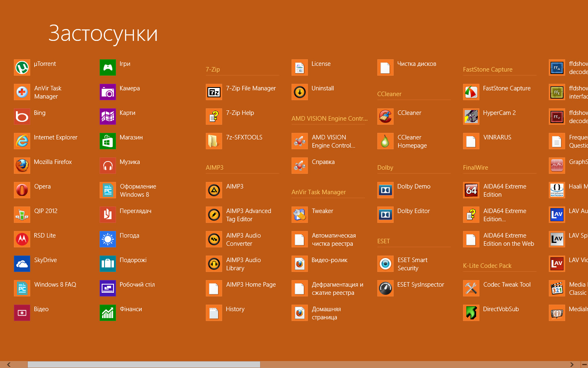
Task: Open Робочий стіл desktop icon
Action: click(108, 288)
